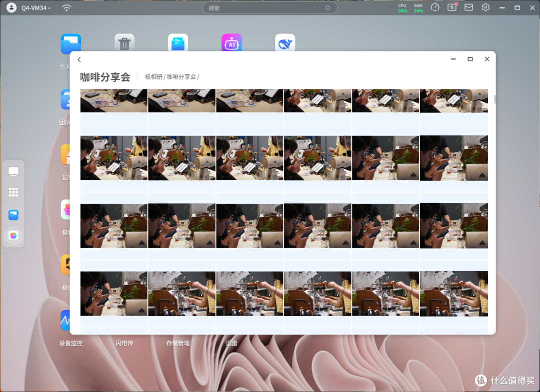This screenshot has height=392, width=540.
Task: Select last thumbnail in third row
Action: (x=454, y=226)
